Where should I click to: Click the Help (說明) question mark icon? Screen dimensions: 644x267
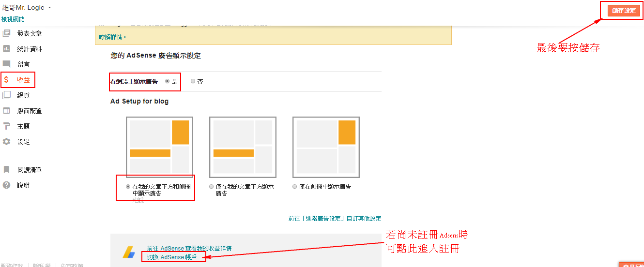tap(7, 185)
